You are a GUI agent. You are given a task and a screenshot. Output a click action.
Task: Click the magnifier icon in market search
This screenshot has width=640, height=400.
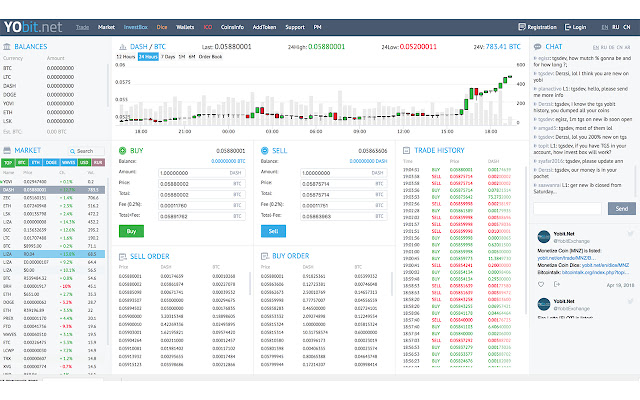[x=72, y=151]
